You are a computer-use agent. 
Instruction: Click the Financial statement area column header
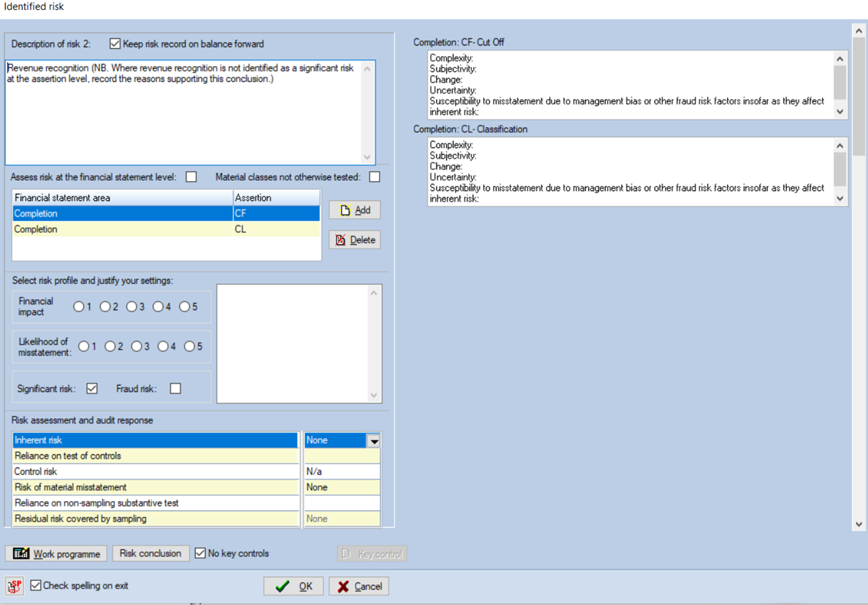pos(123,198)
